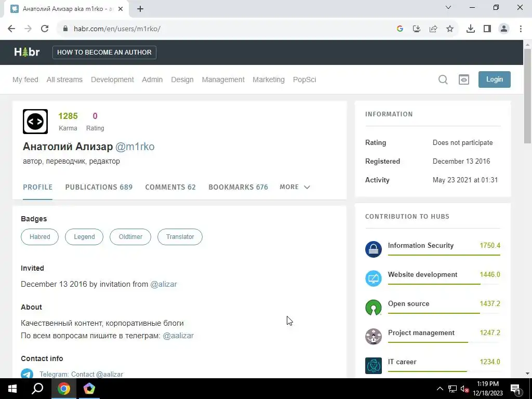532x399 pixels.
Task: Open the tab search chevron
Action: click(448, 7)
